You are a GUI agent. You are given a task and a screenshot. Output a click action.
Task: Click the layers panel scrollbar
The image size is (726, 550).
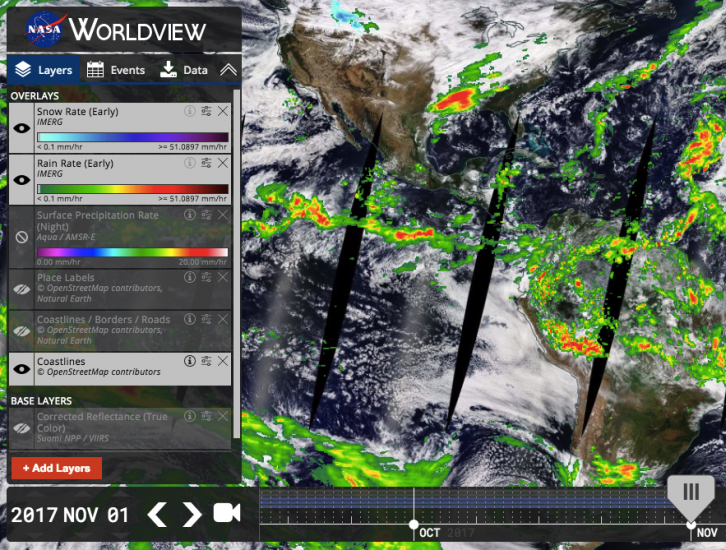tap(237, 264)
